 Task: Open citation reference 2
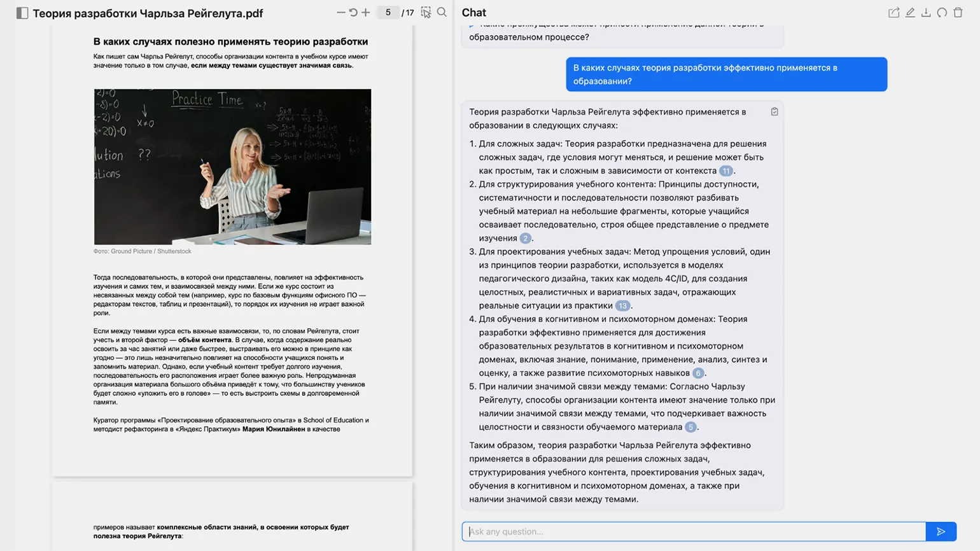[x=525, y=239]
